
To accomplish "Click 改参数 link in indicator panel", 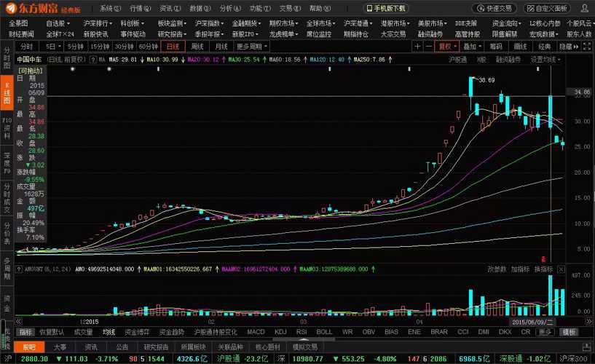I will click(497, 269).
